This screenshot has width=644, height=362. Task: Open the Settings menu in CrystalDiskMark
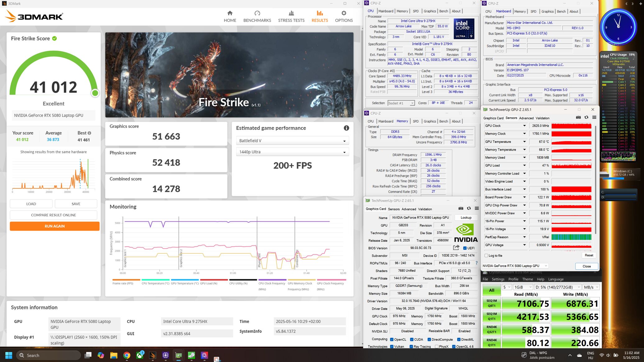point(498,279)
